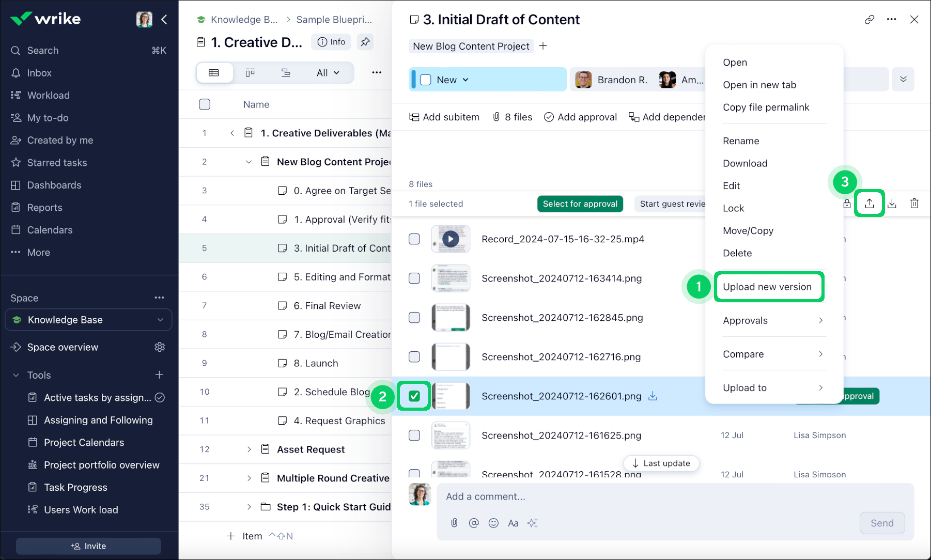Switch to board view icon
Viewport: 931px width, 560px height.
pyautogui.click(x=250, y=73)
